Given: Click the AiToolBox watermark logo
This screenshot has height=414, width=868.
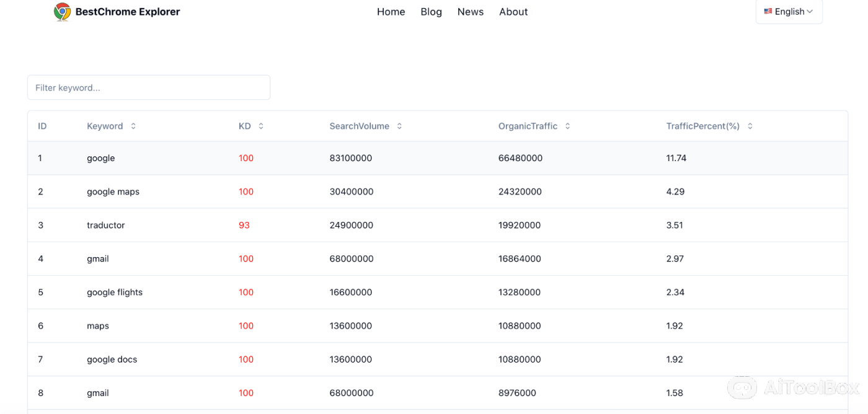Looking at the screenshot, I should (x=742, y=388).
